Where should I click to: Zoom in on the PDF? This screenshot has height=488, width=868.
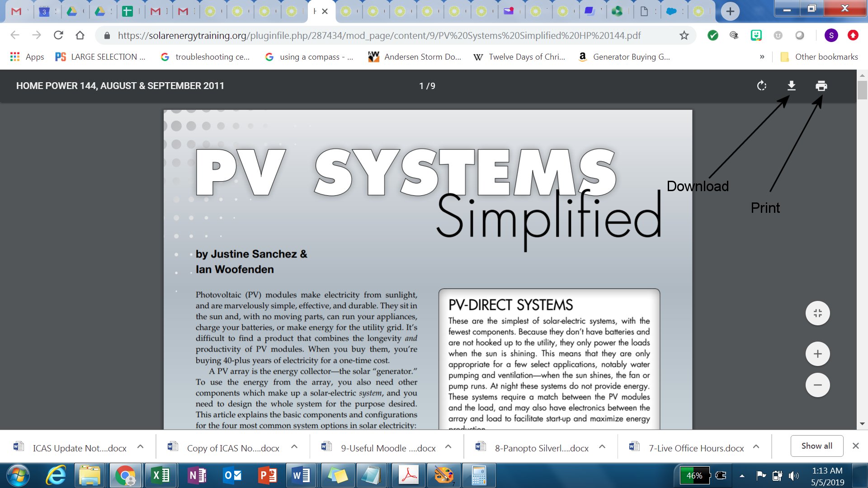pyautogui.click(x=817, y=354)
